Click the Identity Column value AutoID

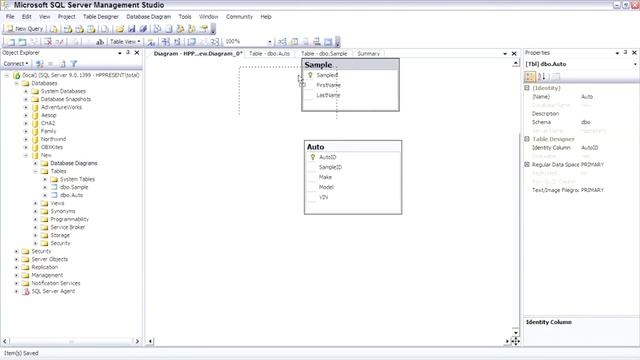point(589,147)
